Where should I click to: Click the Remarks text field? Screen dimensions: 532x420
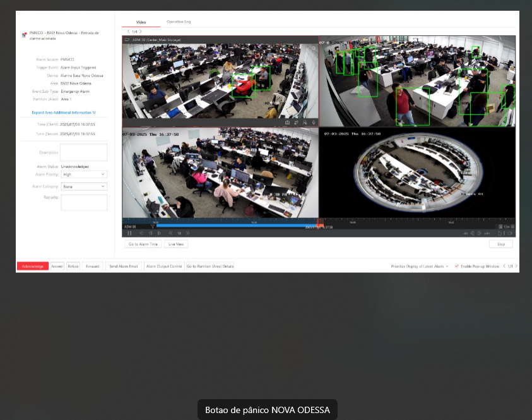(x=84, y=202)
